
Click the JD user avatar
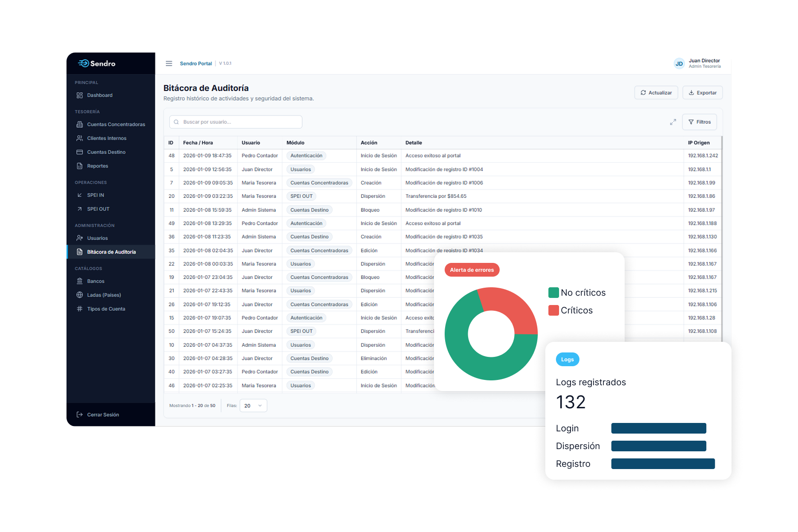679,63
